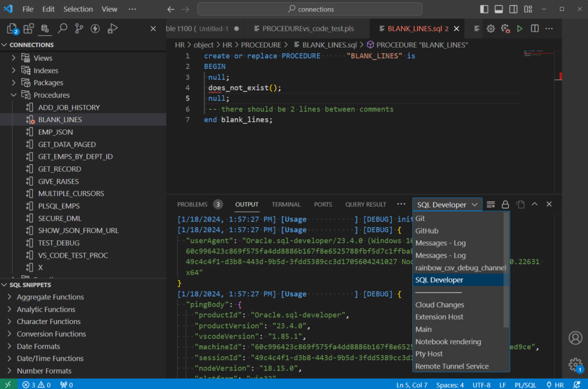
Task: Collapse the Procedures tree node
Action: [14, 95]
